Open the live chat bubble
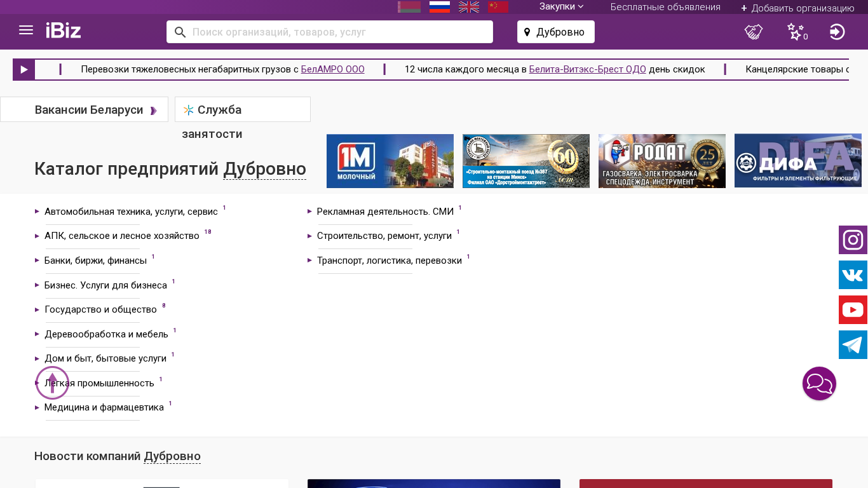This screenshot has width=868, height=488. pyautogui.click(x=819, y=384)
